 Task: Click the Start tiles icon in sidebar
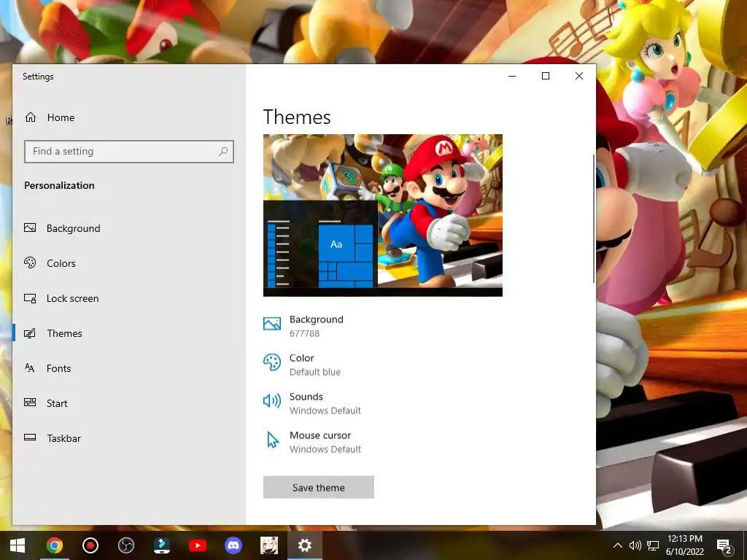[x=30, y=402]
